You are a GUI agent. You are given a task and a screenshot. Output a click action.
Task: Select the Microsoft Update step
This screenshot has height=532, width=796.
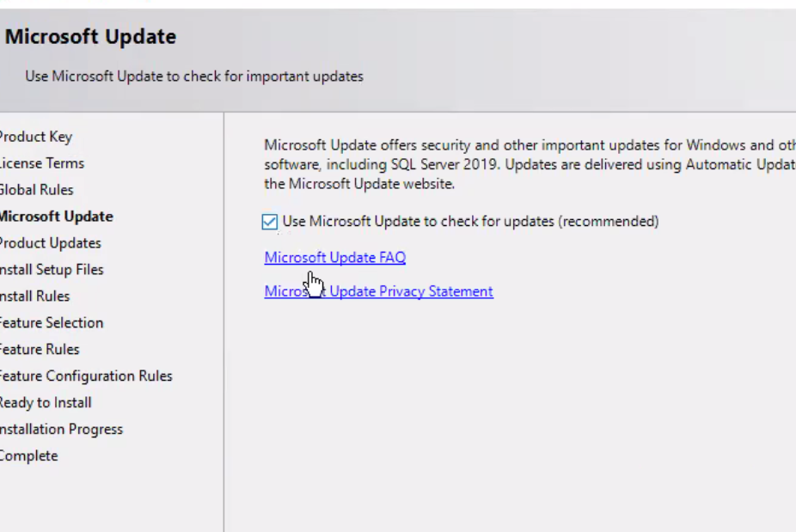tap(55, 216)
